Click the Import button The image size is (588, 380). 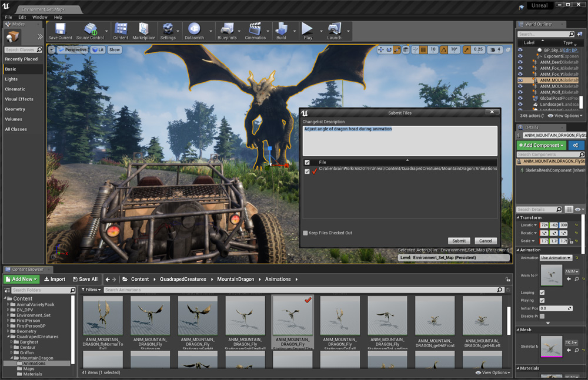54,279
